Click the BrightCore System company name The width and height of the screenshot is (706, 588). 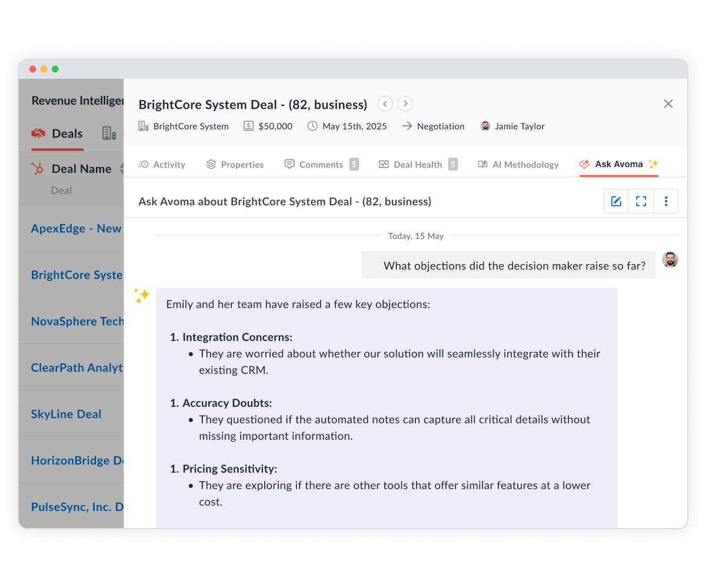tap(191, 126)
